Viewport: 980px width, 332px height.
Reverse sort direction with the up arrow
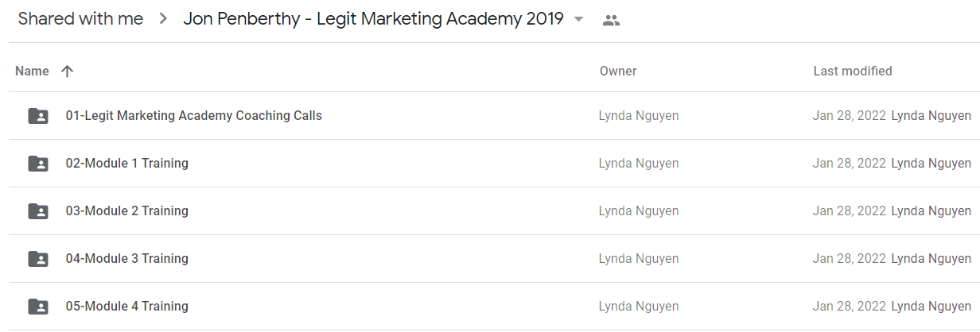(x=67, y=71)
